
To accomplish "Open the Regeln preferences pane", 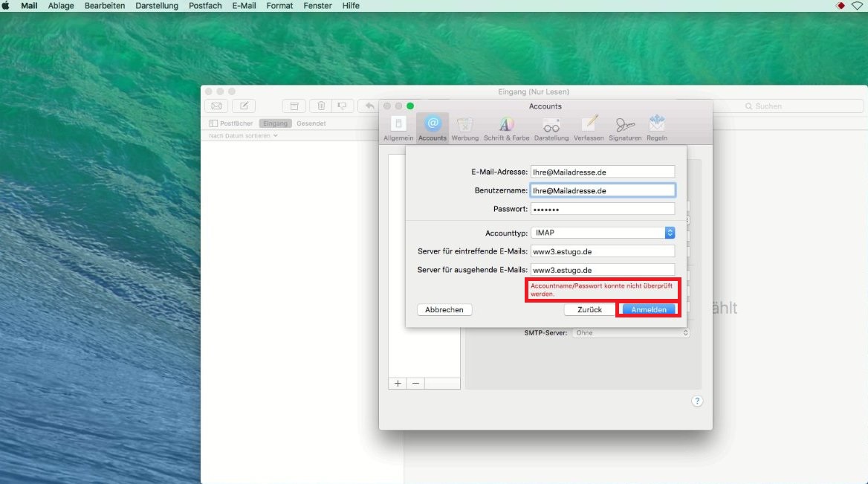I will (x=656, y=128).
